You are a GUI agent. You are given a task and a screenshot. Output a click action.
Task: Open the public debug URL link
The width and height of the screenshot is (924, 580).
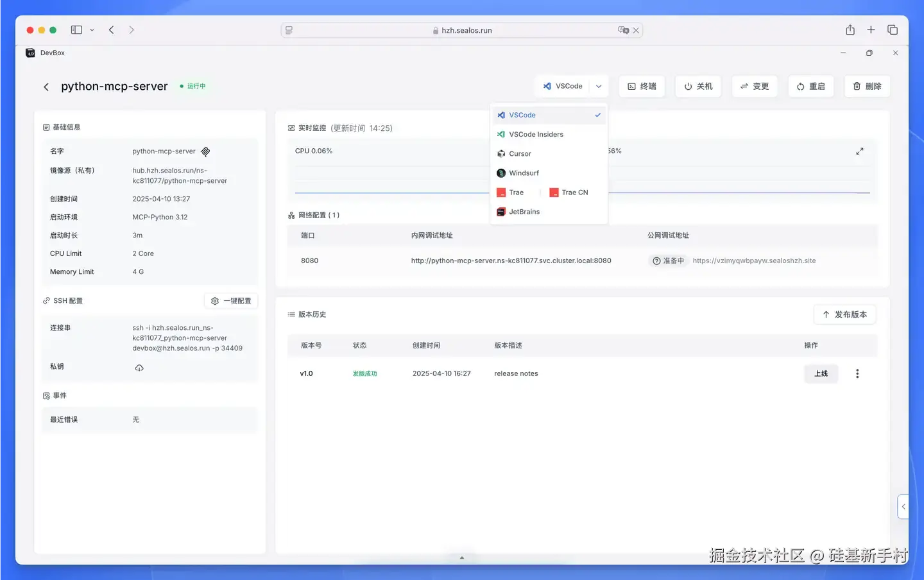(x=755, y=260)
